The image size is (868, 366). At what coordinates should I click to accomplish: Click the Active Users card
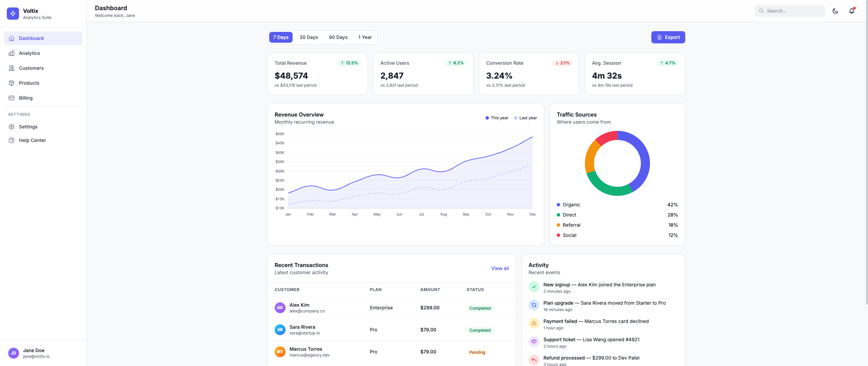[x=423, y=74]
